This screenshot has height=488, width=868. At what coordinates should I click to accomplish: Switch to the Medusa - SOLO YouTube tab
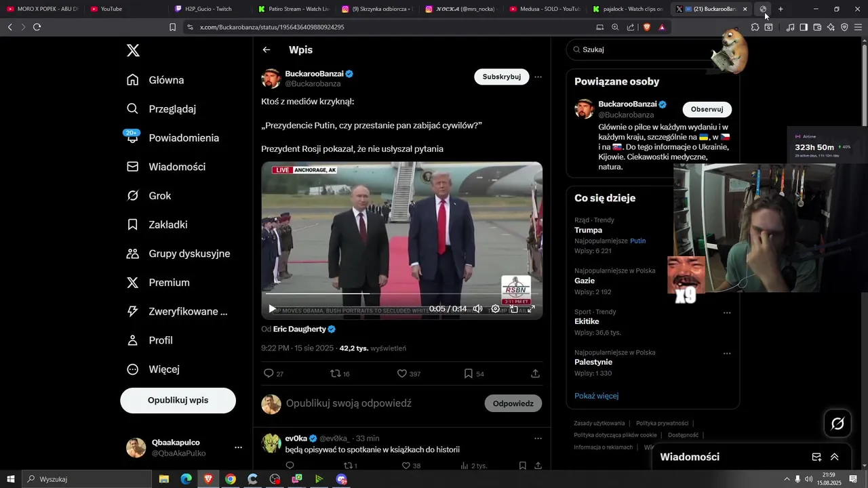pyautogui.click(x=544, y=9)
